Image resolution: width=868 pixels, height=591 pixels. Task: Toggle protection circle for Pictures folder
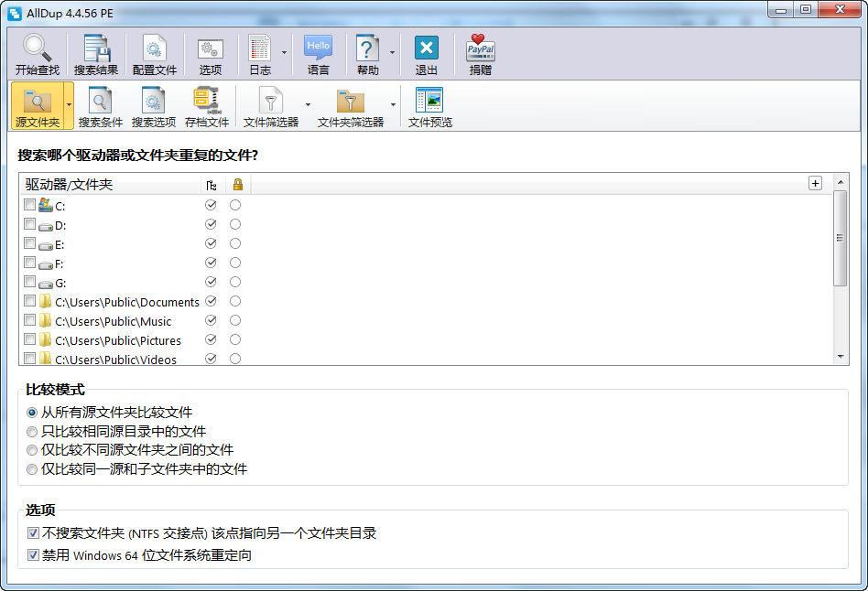point(235,339)
